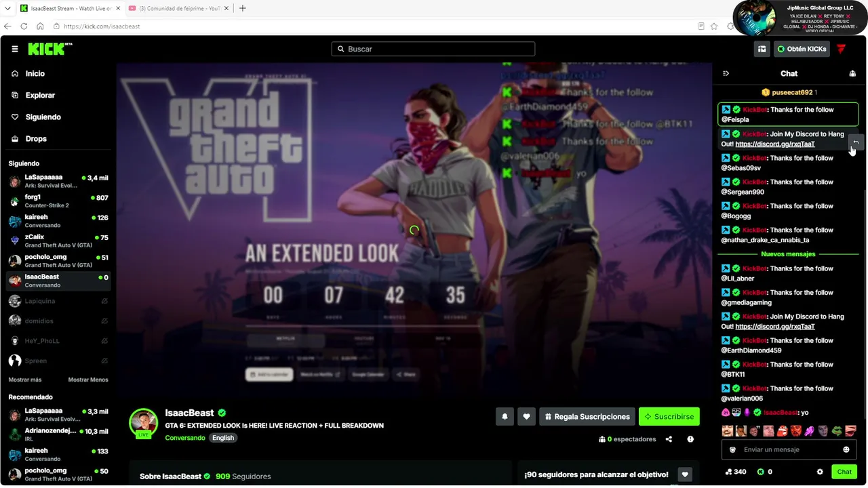868x488 pixels.
Task: Open zCalix Grand Theft Auto V channel
Action: pyautogui.click(x=58, y=241)
